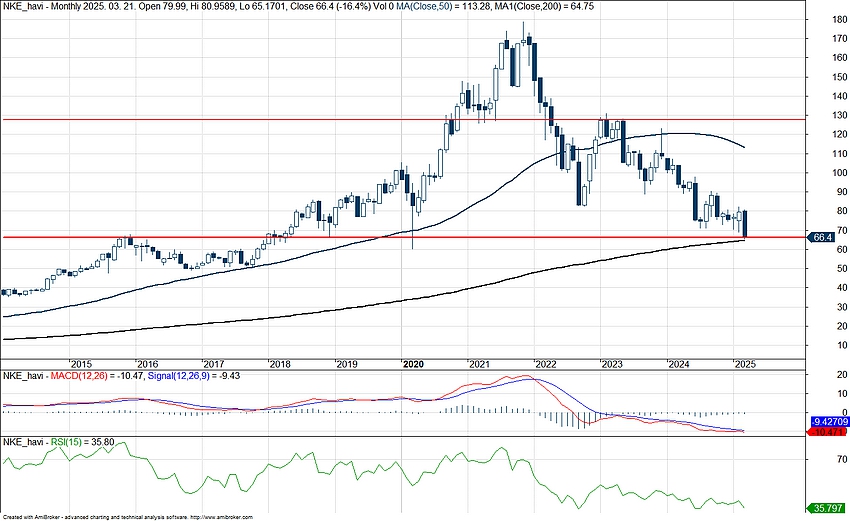Select the 2021 year label on time axis
The width and height of the screenshot is (850, 521).
tap(480, 364)
